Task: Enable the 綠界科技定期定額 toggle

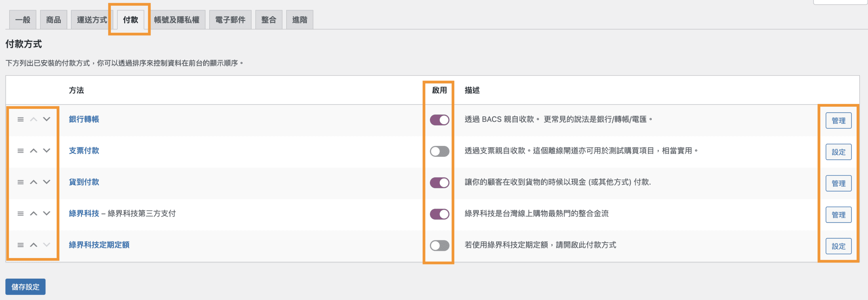Action: [439, 245]
